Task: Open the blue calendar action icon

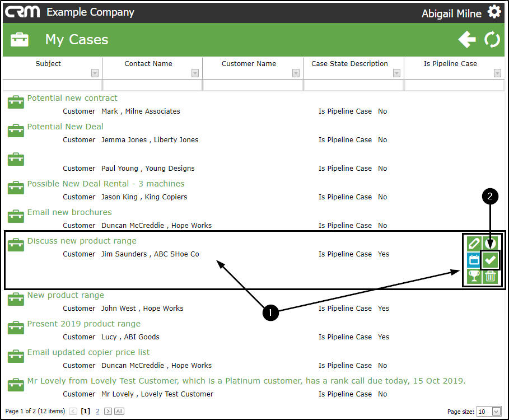Action: [x=474, y=260]
